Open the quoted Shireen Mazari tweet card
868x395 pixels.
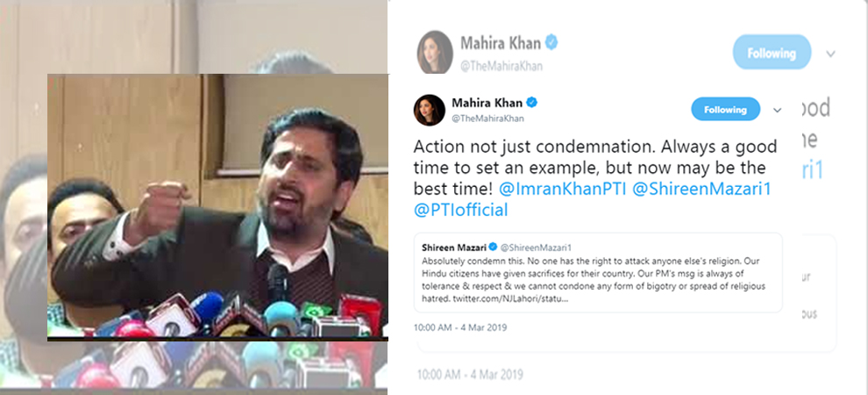tap(598, 273)
